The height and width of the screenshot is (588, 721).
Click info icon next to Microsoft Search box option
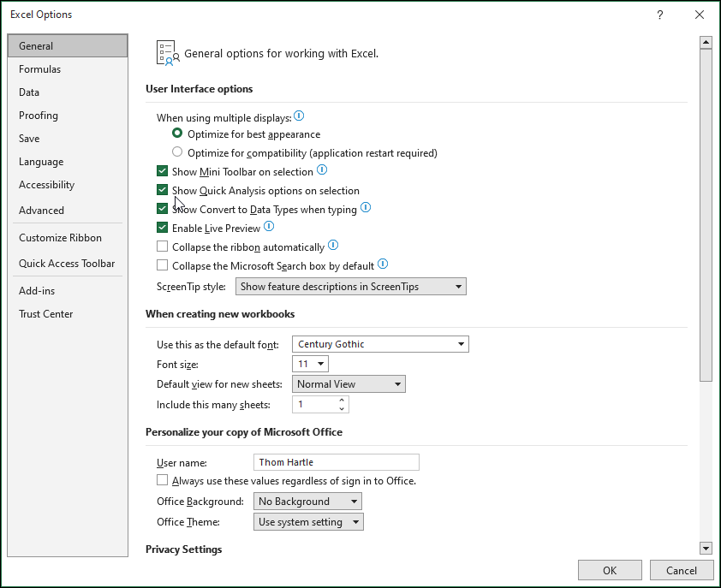tap(383, 264)
